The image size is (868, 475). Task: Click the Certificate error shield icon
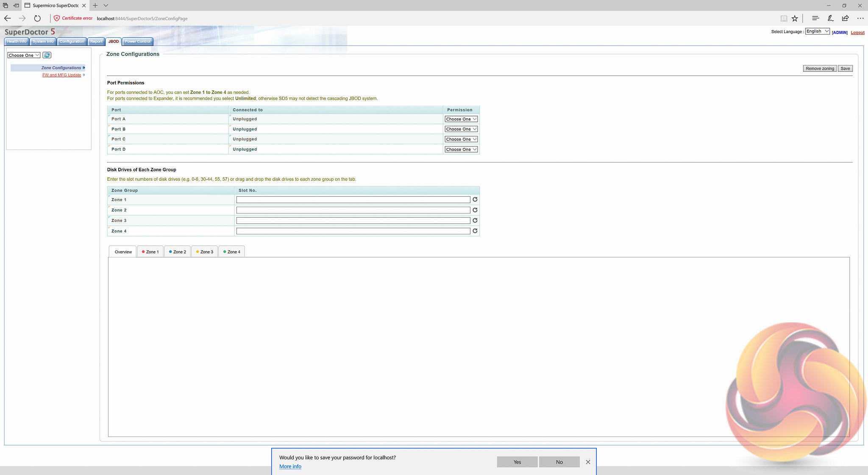pyautogui.click(x=57, y=18)
